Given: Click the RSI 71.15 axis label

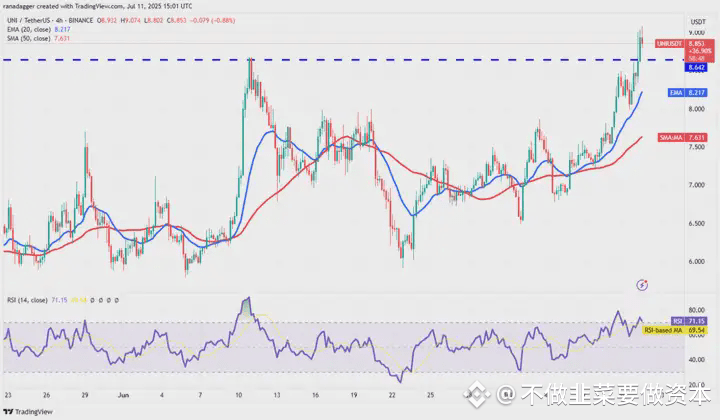Looking at the screenshot, I should coord(689,321).
